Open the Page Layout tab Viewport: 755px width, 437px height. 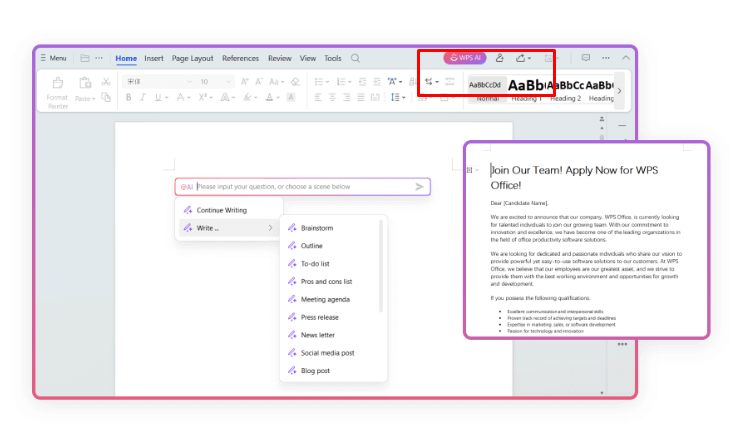(193, 58)
